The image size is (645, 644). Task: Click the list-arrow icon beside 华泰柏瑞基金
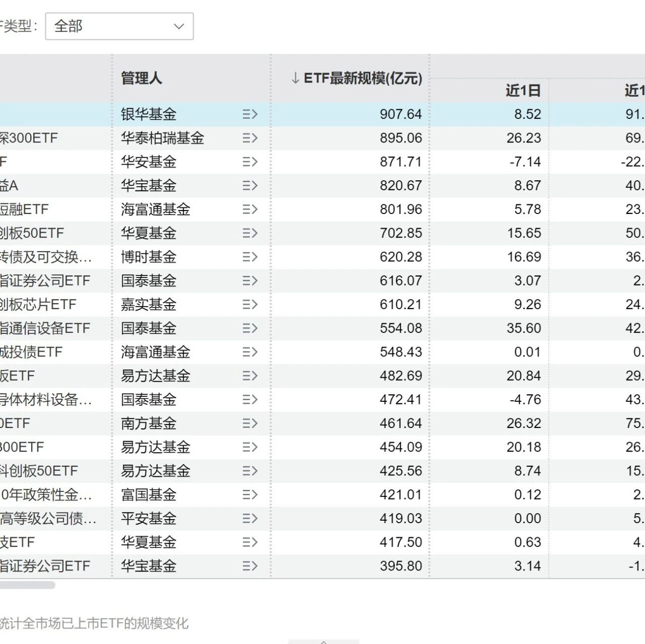click(x=250, y=138)
